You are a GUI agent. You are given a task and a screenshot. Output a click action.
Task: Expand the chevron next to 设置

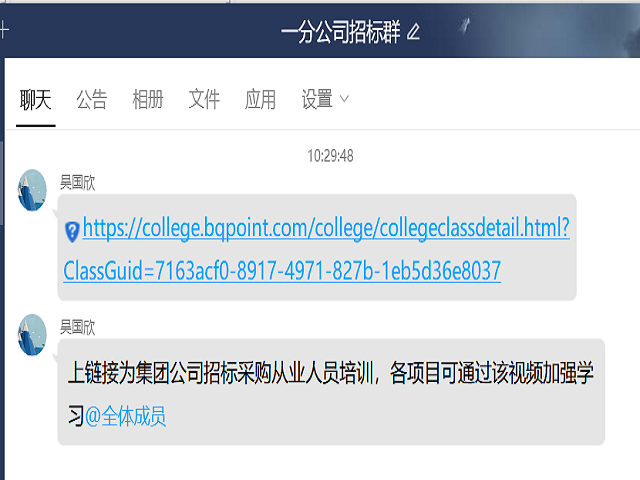pos(345,99)
